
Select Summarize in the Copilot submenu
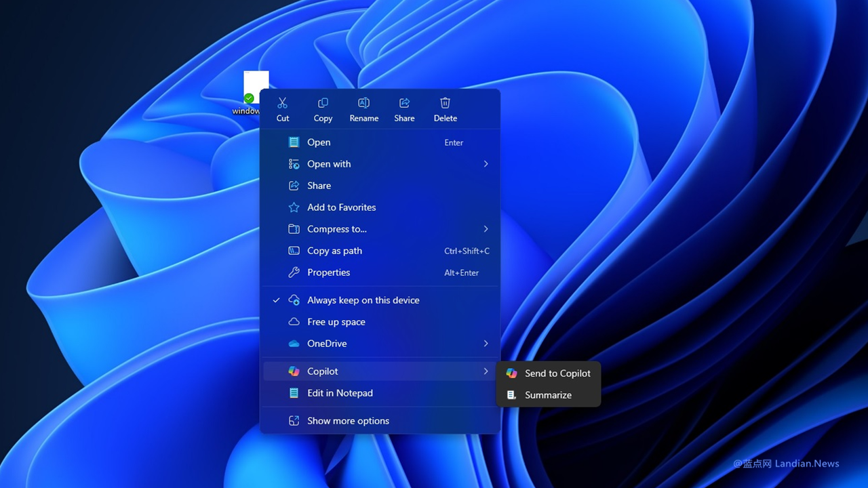[549, 395]
